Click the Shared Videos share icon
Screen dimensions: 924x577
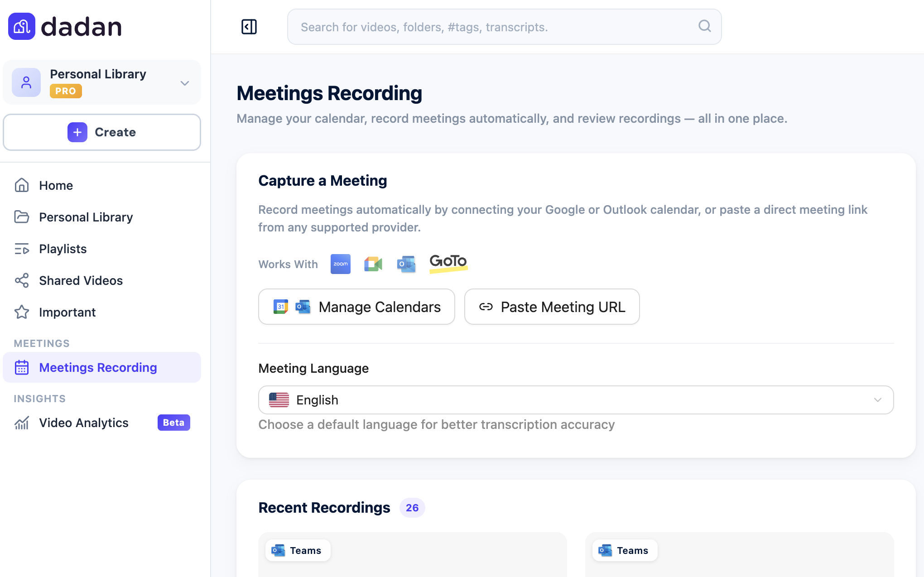click(x=22, y=280)
